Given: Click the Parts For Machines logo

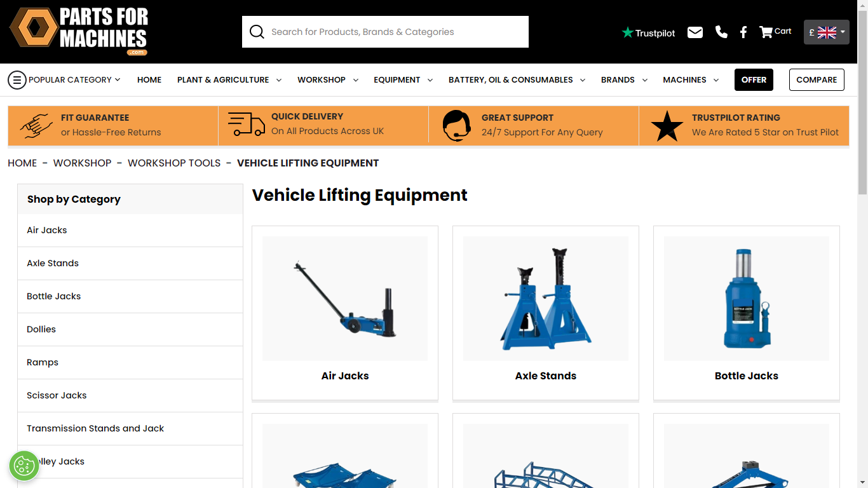Looking at the screenshot, I should [79, 31].
